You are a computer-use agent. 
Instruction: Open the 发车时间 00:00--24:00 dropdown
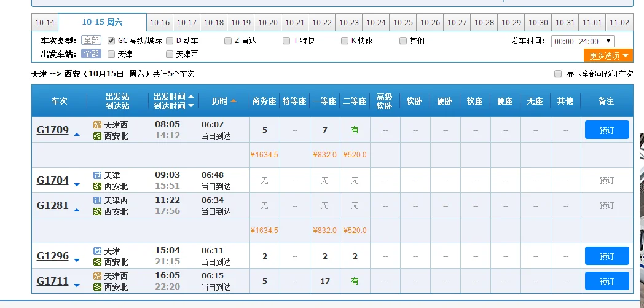click(x=583, y=41)
